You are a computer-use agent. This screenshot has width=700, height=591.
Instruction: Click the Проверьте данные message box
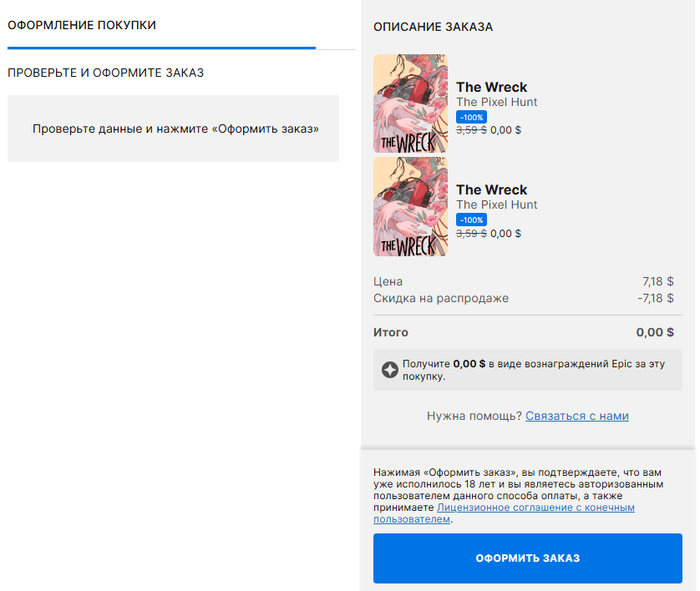tap(173, 128)
